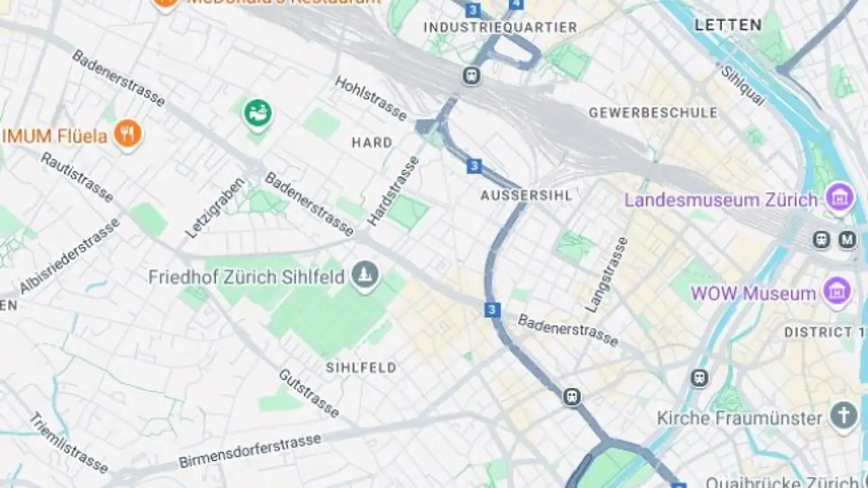Open the Landesmuseum Zürich text label

click(x=721, y=200)
